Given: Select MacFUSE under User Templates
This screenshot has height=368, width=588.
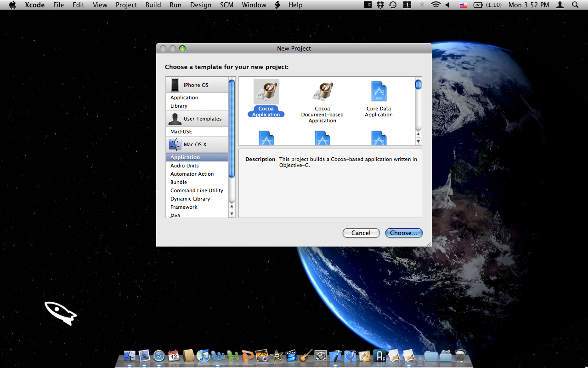Looking at the screenshot, I should [x=197, y=132].
